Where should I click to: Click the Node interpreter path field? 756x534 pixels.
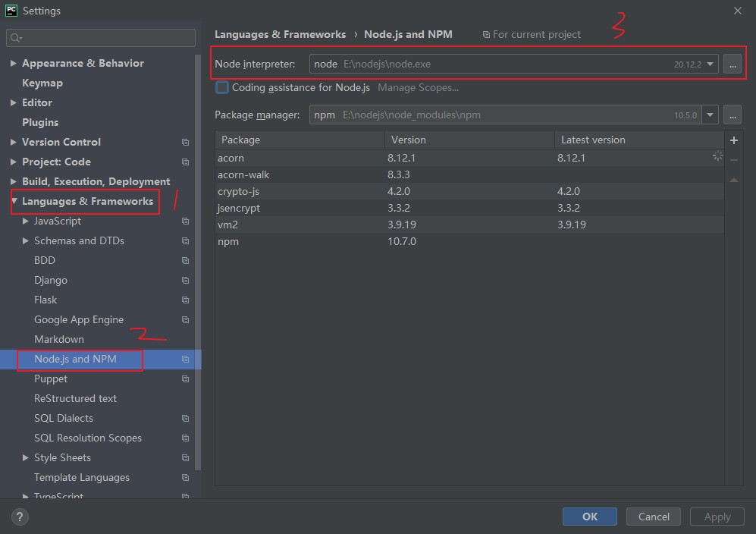click(x=513, y=64)
